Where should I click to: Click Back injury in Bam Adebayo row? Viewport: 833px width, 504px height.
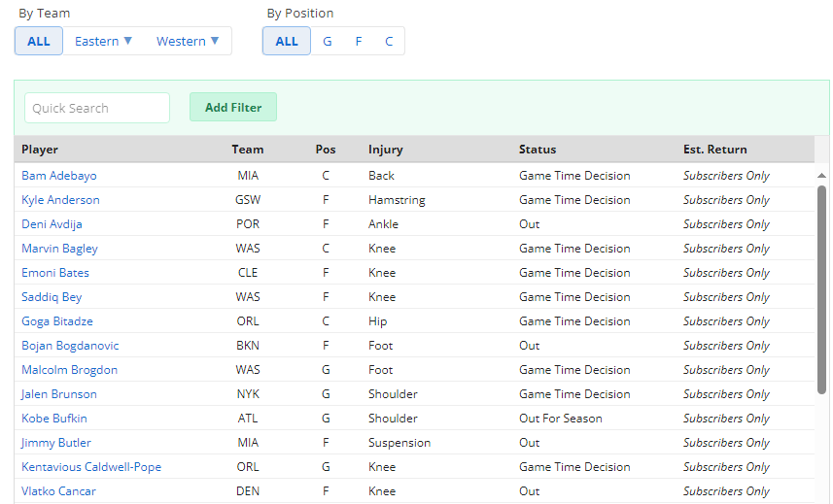[x=381, y=175]
